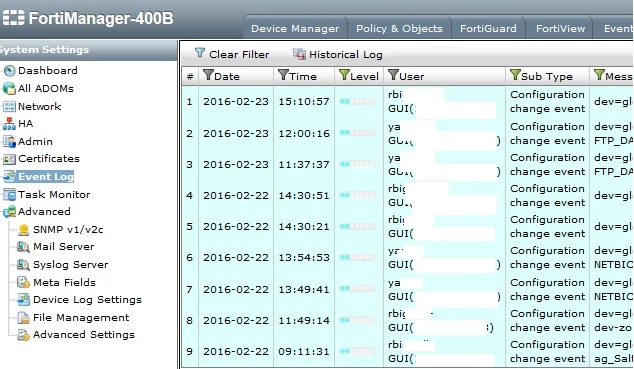Click the All ADOMs globe icon
634x369 pixels.
(9, 89)
